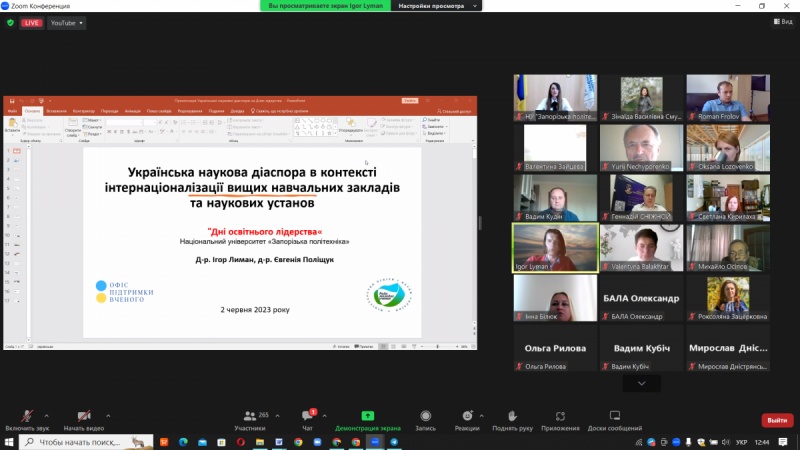Screen dimensions: 800x450
Task: Expand video options arrow beside camera
Action: 107,415
